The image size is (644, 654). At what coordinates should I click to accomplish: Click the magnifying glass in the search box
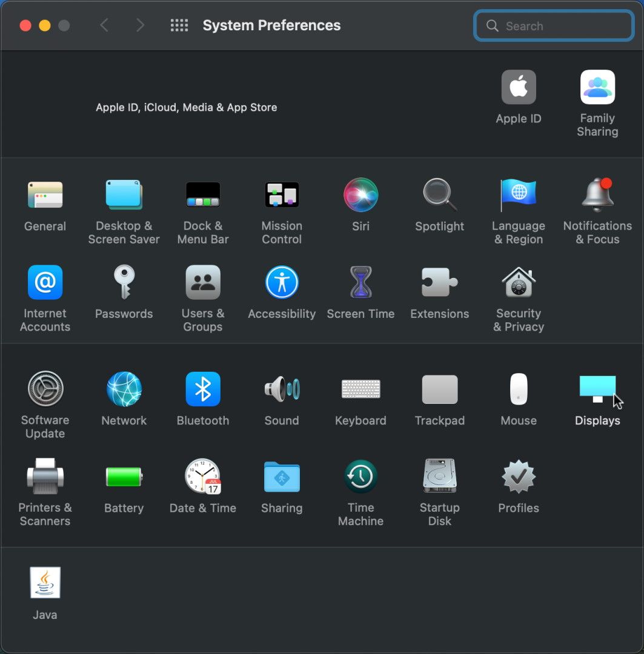pyautogui.click(x=493, y=26)
